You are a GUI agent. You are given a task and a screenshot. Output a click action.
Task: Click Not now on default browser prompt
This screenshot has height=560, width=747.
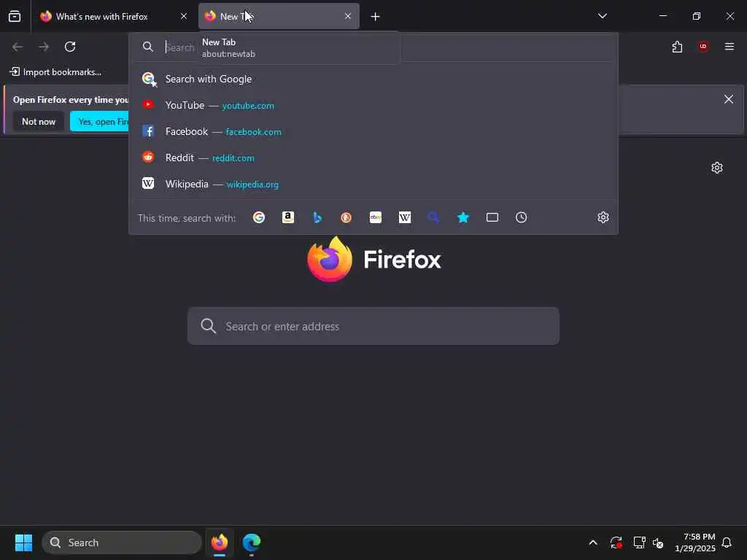tap(39, 122)
